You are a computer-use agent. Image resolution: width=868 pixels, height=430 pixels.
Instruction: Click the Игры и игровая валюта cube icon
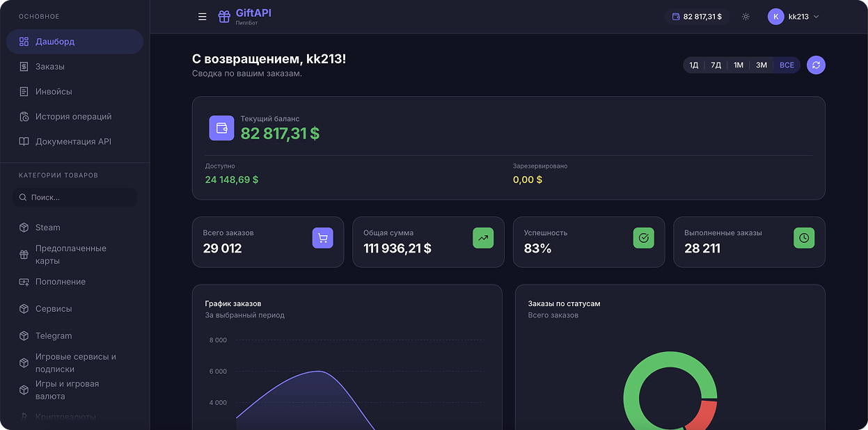(24, 390)
